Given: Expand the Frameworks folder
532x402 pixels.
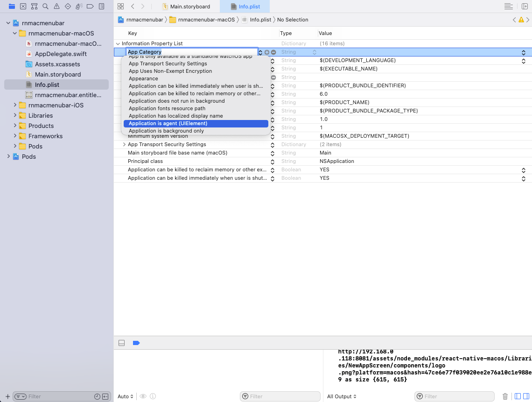Looking at the screenshot, I should [15, 136].
